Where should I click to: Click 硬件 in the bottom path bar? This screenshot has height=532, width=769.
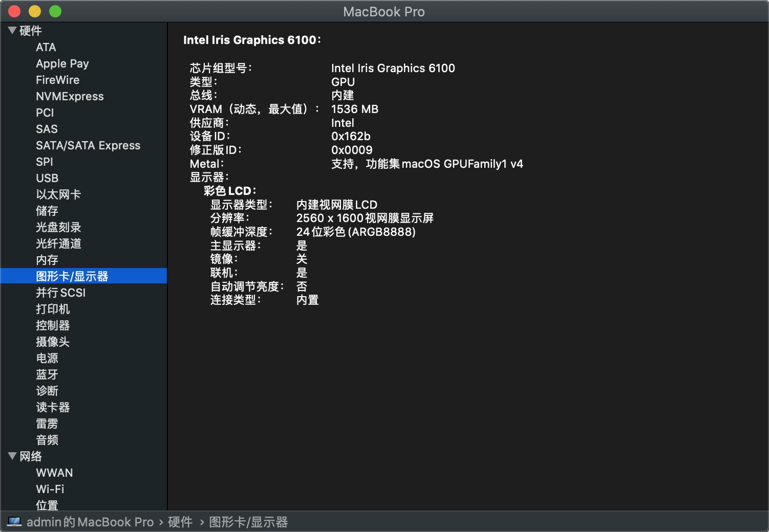[x=180, y=522]
